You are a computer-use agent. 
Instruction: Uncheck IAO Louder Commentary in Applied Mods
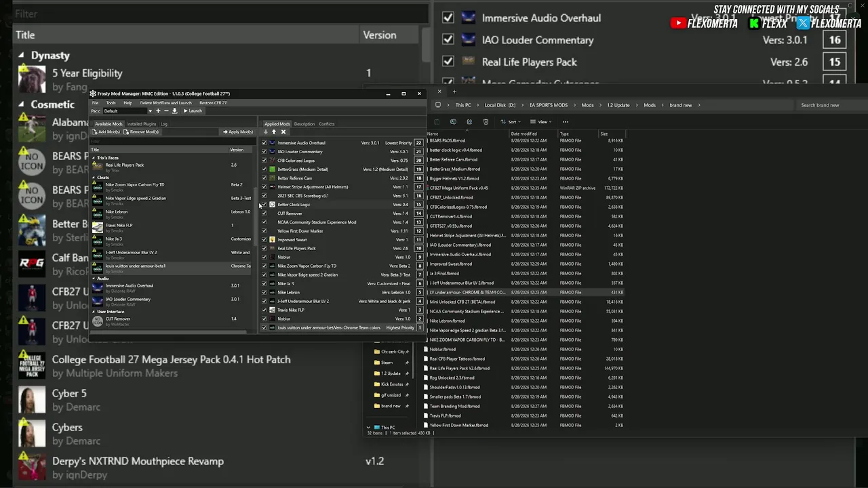[264, 152]
